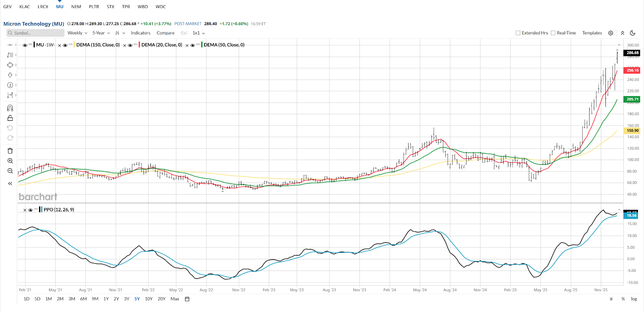The height and width of the screenshot is (312, 644).
Task: Select the arrow marker annotation tool
Action: (x=10, y=75)
